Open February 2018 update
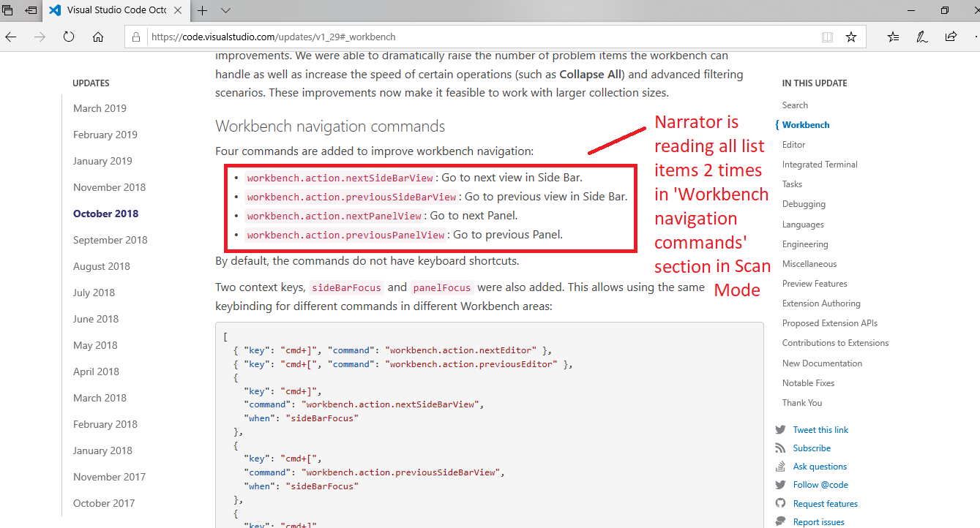This screenshot has height=528, width=980. pos(105,424)
